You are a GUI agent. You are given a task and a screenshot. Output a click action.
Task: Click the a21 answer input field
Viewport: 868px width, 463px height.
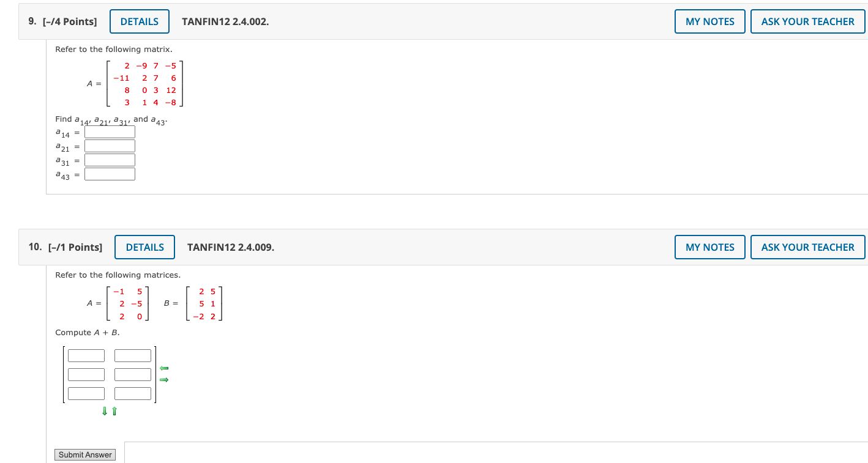pos(110,146)
